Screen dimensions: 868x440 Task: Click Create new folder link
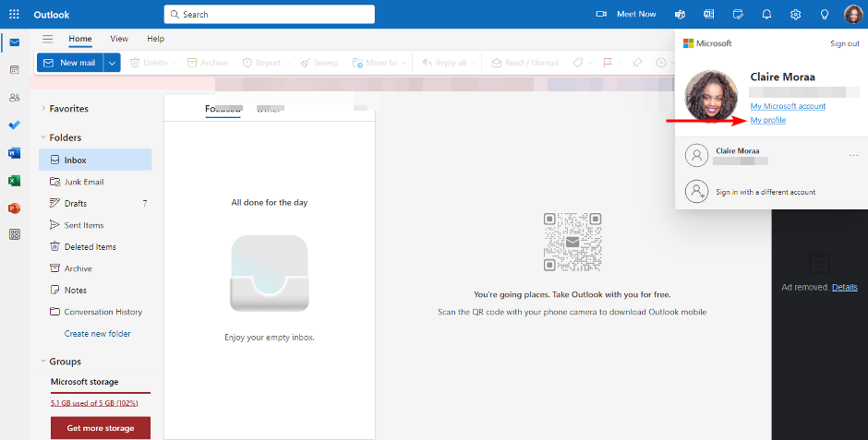pyautogui.click(x=98, y=333)
